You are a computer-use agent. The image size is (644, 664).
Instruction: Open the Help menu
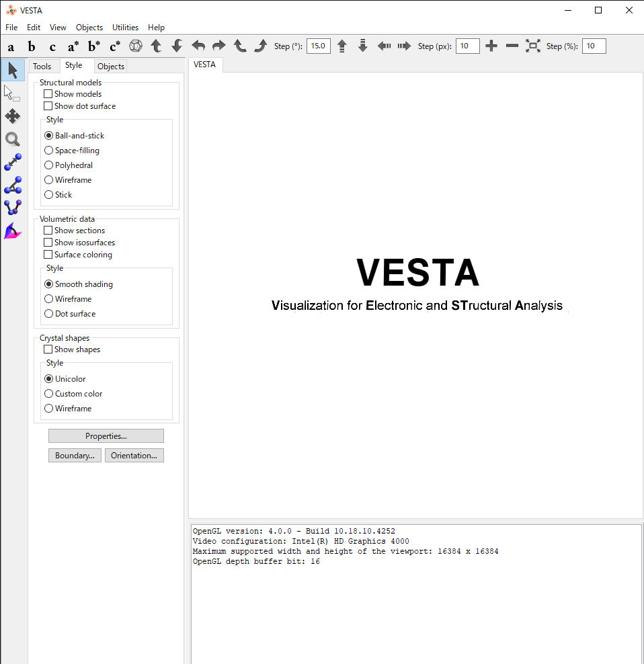[156, 28]
